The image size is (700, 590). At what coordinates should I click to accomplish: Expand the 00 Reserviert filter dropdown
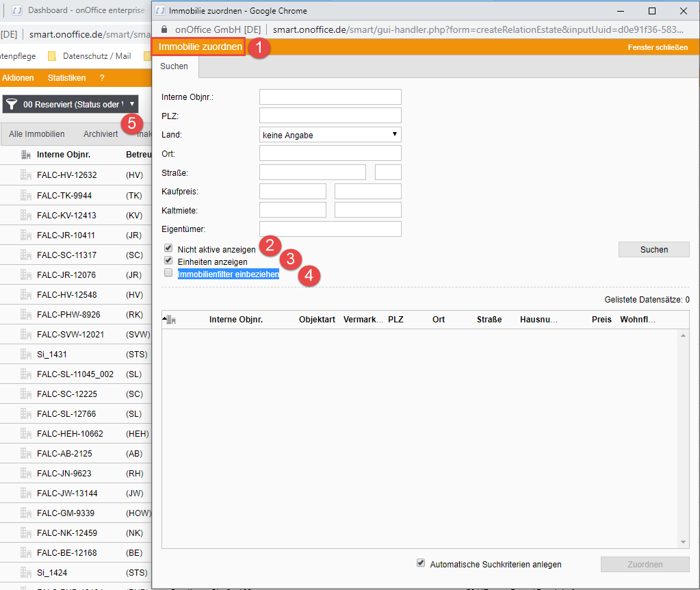click(131, 104)
